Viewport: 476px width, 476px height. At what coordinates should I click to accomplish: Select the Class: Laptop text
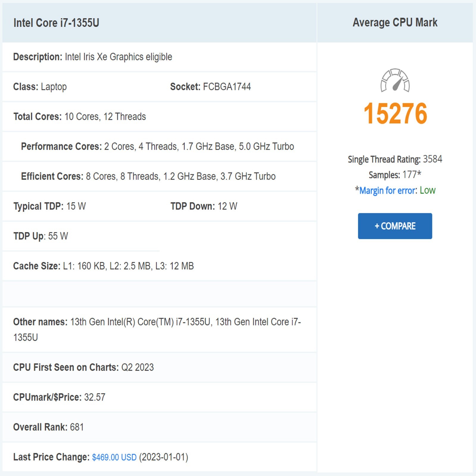(40, 87)
